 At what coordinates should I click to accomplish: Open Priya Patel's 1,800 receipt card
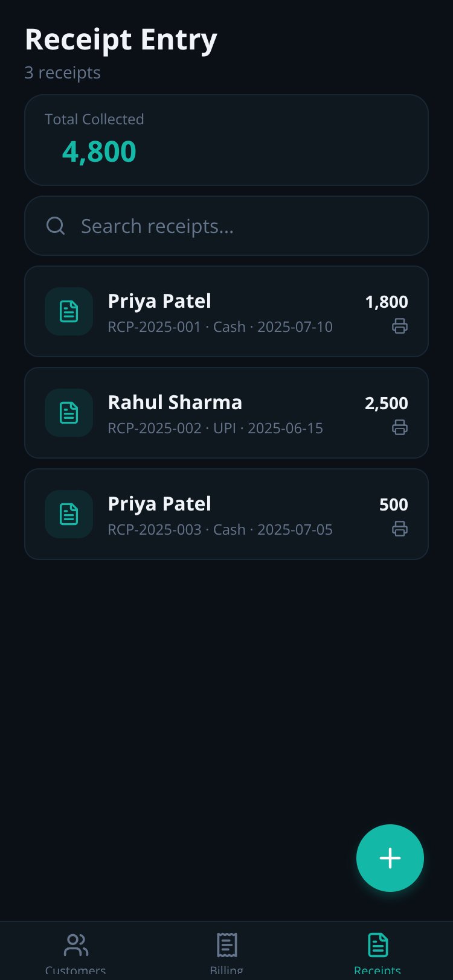(226, 311)
